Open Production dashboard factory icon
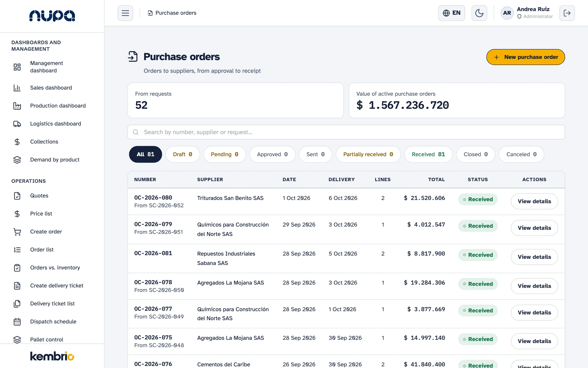588x368 pixels. [17, 106]
